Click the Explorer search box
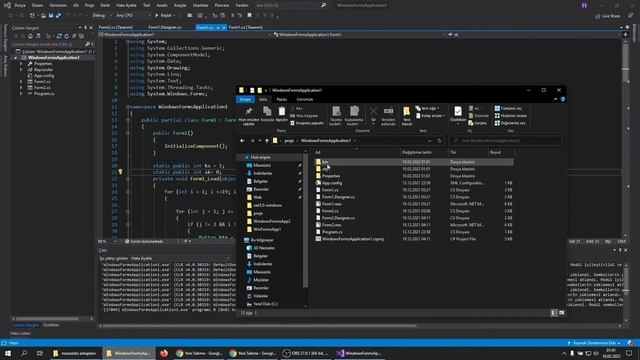This screenshot has width=640, height=360. tap(506, 141)
